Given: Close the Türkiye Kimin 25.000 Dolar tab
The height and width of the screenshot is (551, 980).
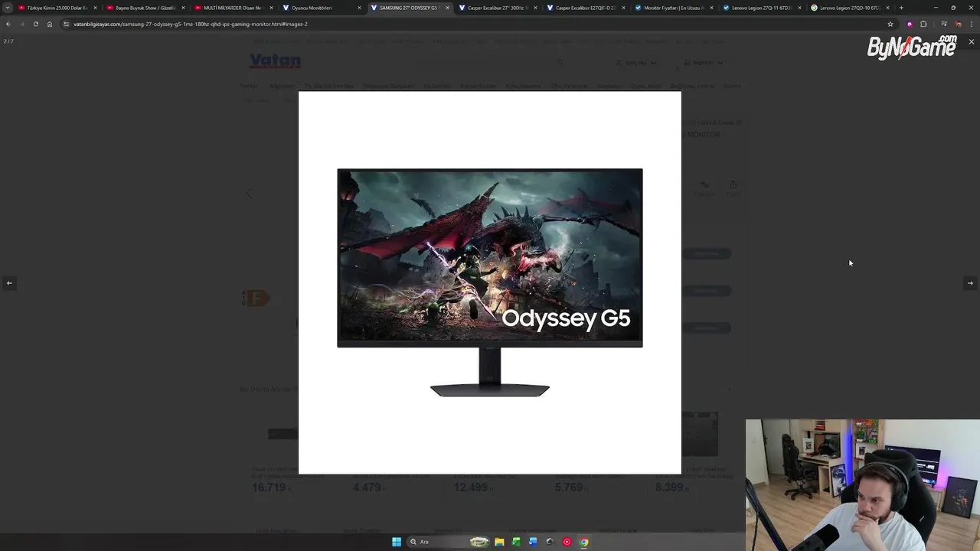Looking at the screenshot, I should pyautogui.click(x=95, y=8).
